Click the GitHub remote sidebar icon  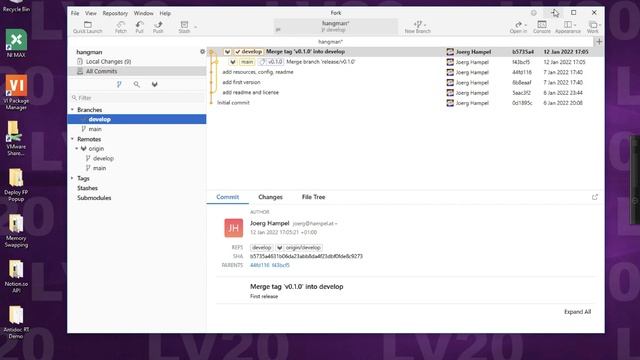[x=154, y=84]
